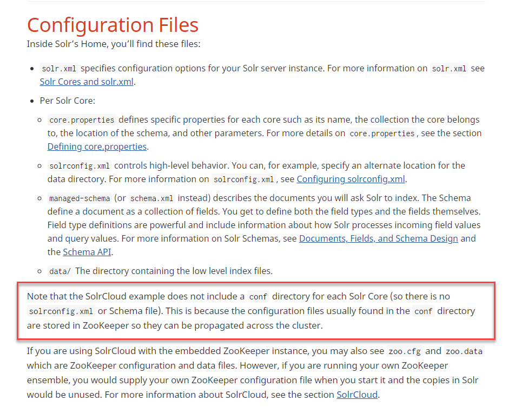Follow the "Defining core.properties" link

[x=97, y=146]
